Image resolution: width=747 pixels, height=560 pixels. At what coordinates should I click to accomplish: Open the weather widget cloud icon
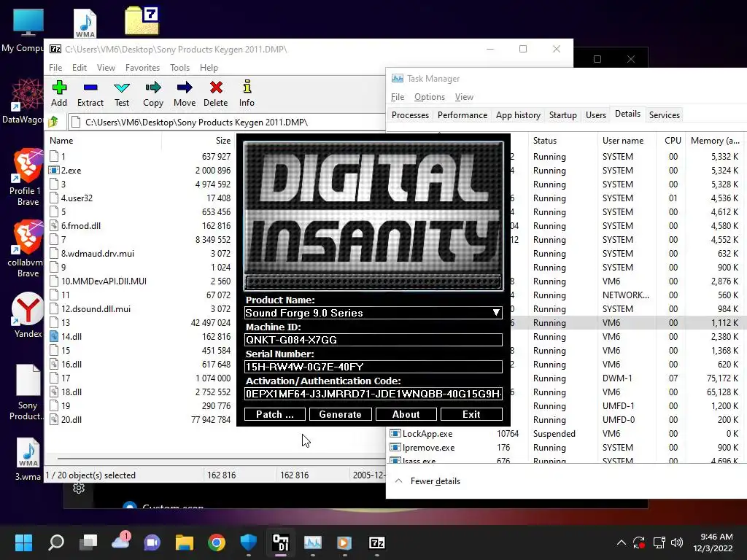(120, 542)
